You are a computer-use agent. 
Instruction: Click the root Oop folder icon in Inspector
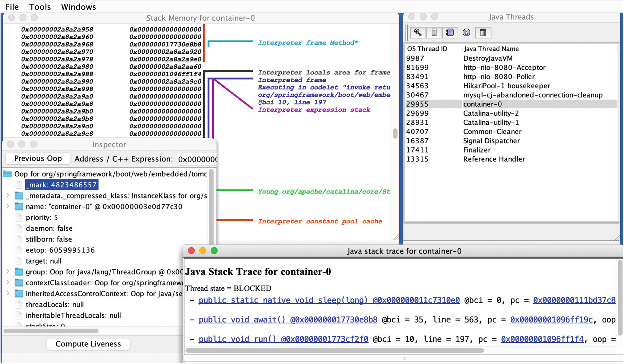point(8,174)
